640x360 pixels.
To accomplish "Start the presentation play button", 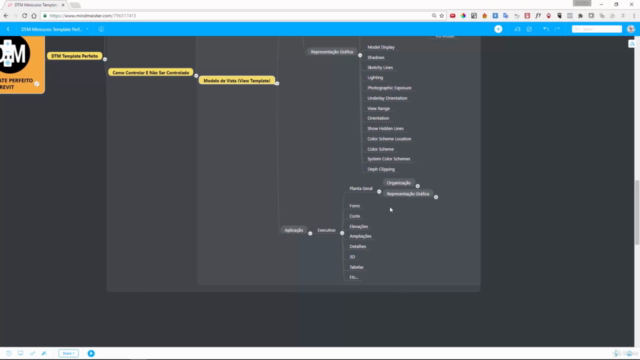I will pyautogui.click(x=91, y=353).
